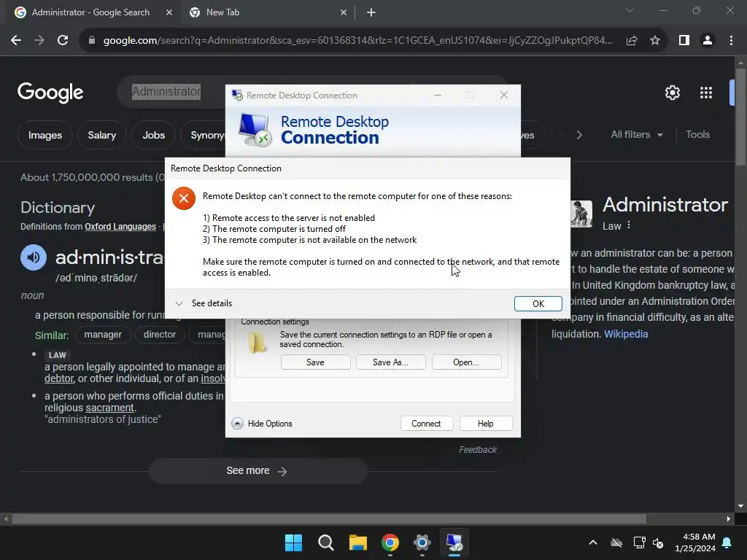Open Chrome profile icon

pos(708,41)
